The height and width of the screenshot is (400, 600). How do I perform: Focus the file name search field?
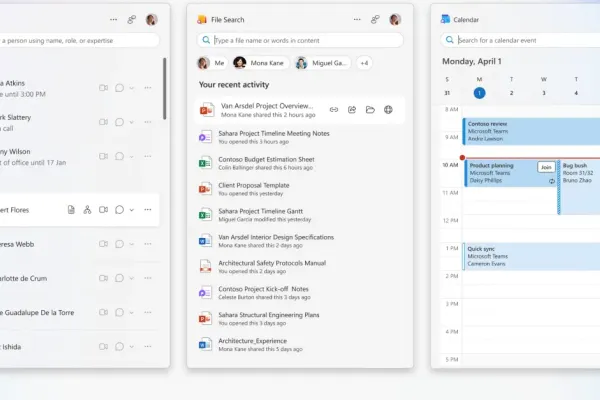(300, 40)
